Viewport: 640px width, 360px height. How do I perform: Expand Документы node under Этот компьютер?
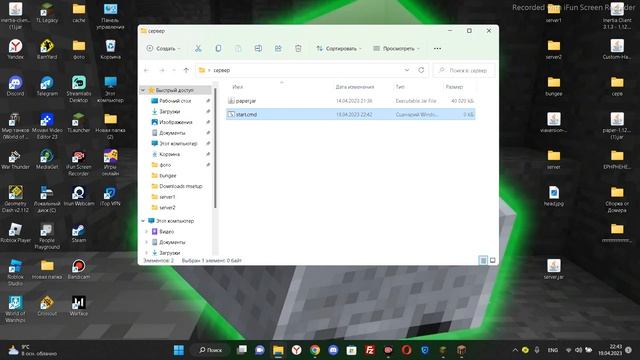(x=147, y=242)
